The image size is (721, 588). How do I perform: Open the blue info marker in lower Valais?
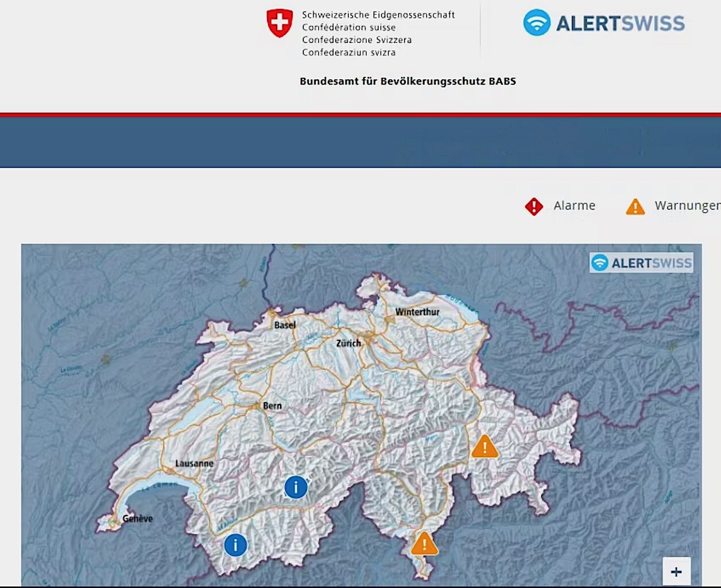click(235, 544)
